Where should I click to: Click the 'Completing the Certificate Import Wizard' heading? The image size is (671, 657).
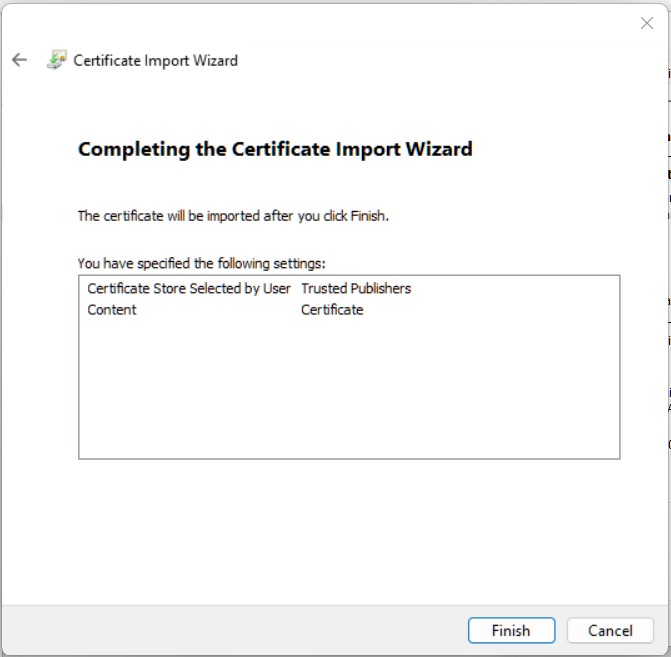coord(275,150)
